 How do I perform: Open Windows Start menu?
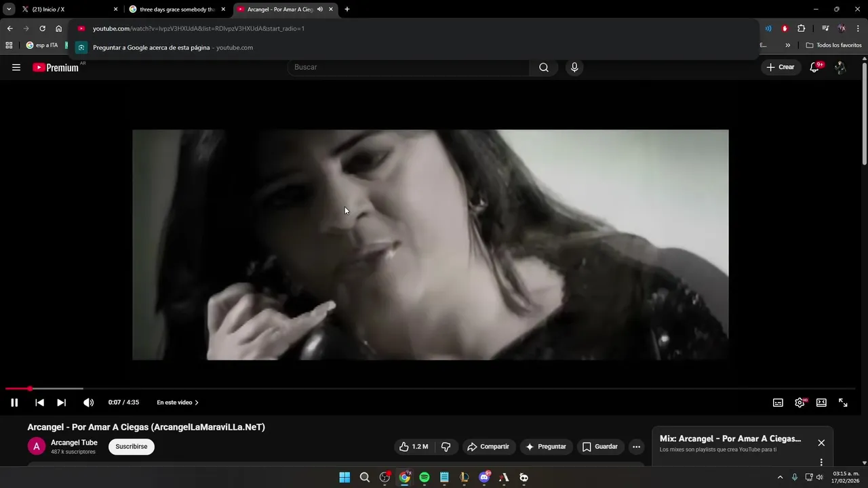[x=344, y=477]
